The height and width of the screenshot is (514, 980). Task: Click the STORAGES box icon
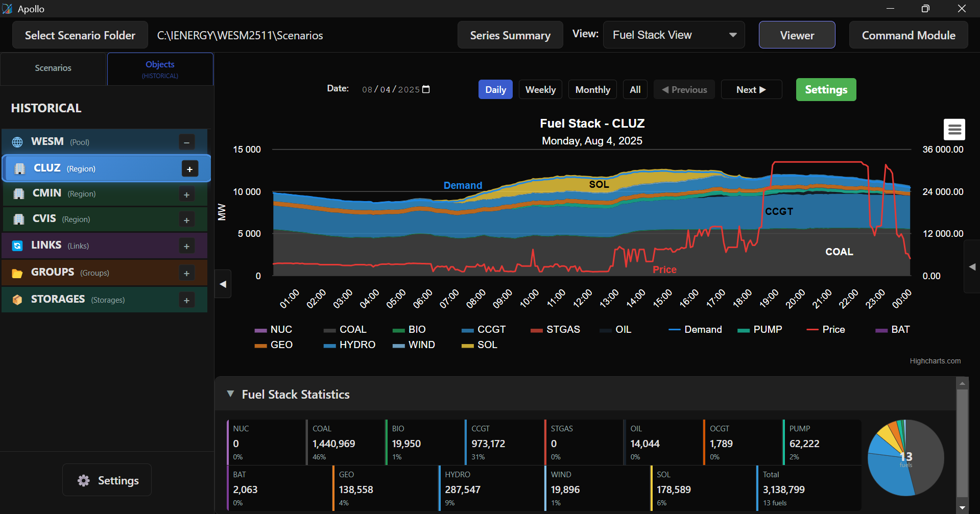(17, 300)
